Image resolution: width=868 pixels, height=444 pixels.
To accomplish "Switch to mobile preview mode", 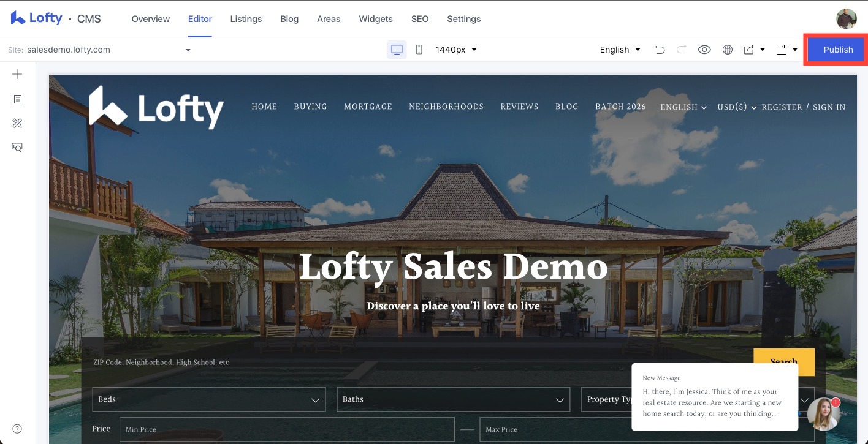I will point(419,49).
